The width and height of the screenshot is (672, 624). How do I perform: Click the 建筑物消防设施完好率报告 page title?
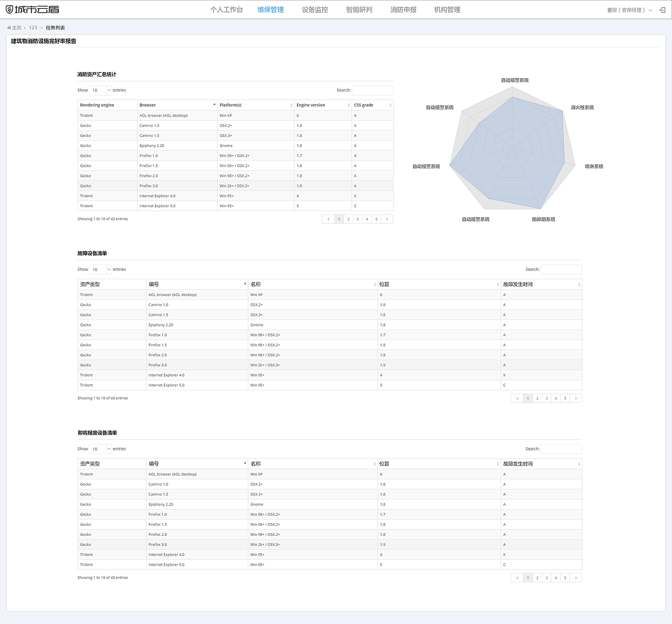[x=44, y=41]
